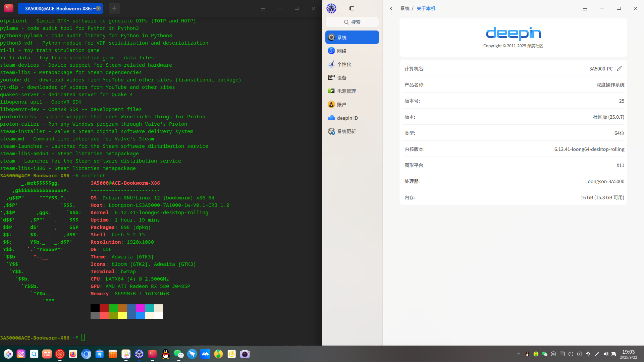644x362 pixels.
Task: Launch Firefox from the dock
Action: (x=73, y=354)
